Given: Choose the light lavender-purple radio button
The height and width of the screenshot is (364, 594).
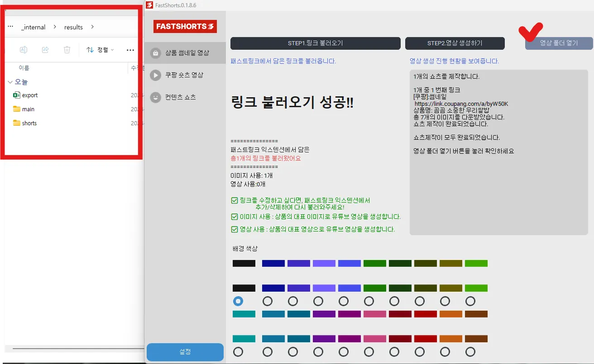Looking at the screenshot, I should tap(318, 301).
